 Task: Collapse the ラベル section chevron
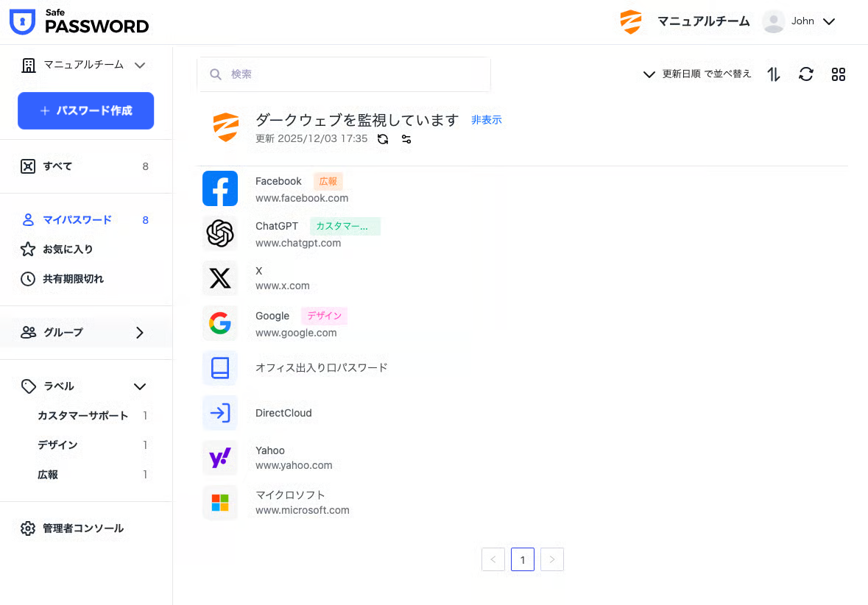139,386
